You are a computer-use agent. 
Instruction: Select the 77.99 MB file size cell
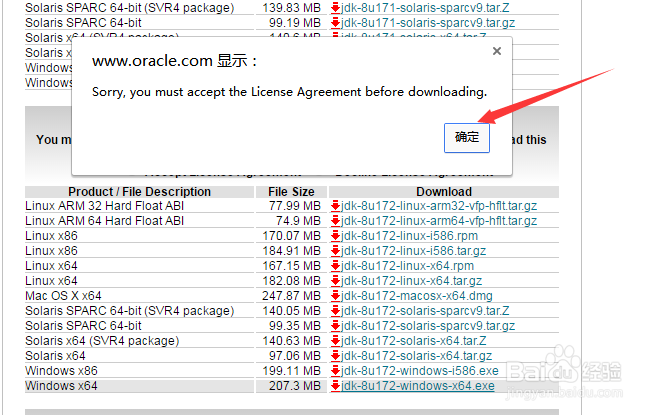pos(295,206)
